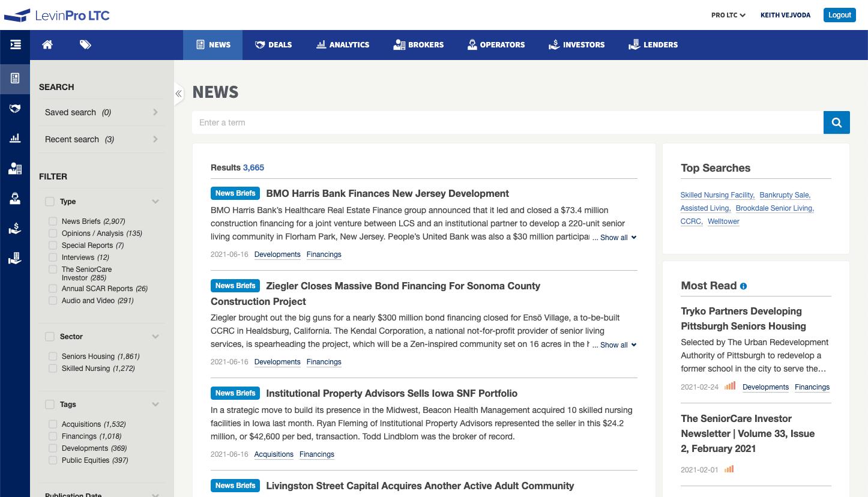
Task: Select the Welltower top search link
Action: 723,221
